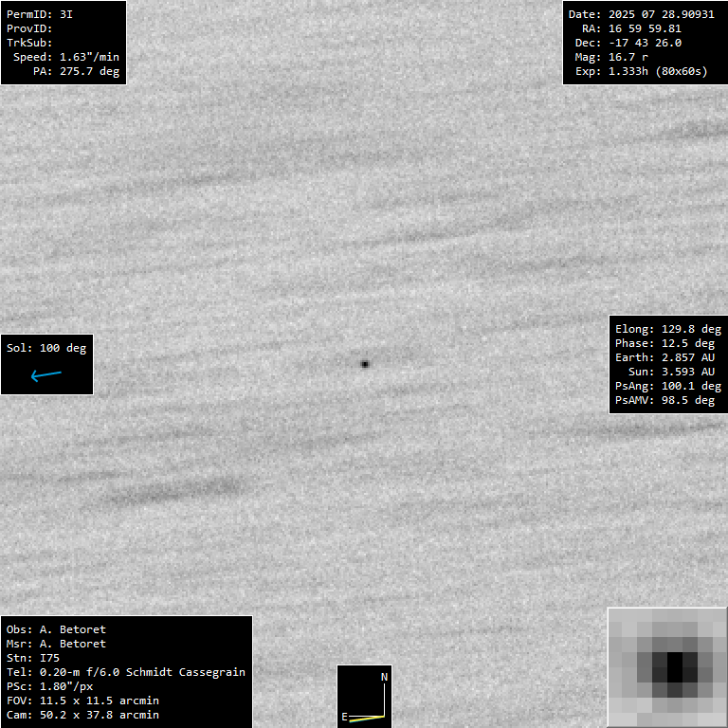
Task: Click the 'Exp: 1.333h (80x60s)' line
Action: coord(641,71)
